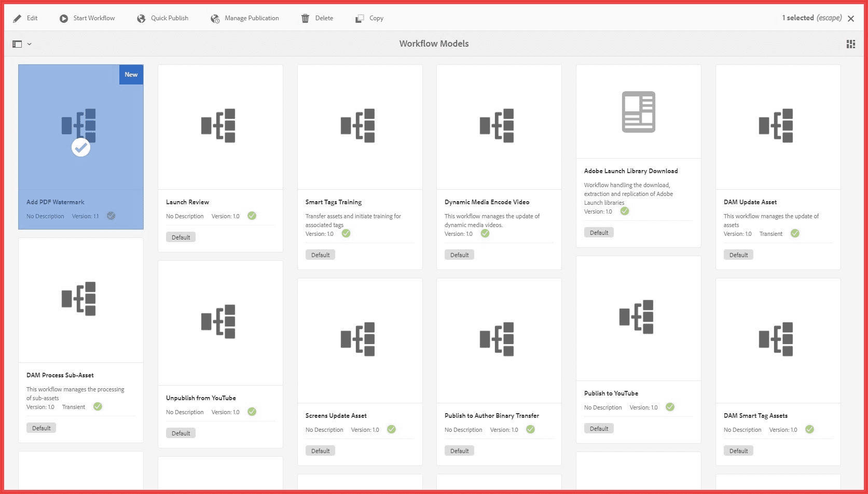Click the Launch Review workflow icon
This screenshot has height=494, width=868.
(218, 125)
